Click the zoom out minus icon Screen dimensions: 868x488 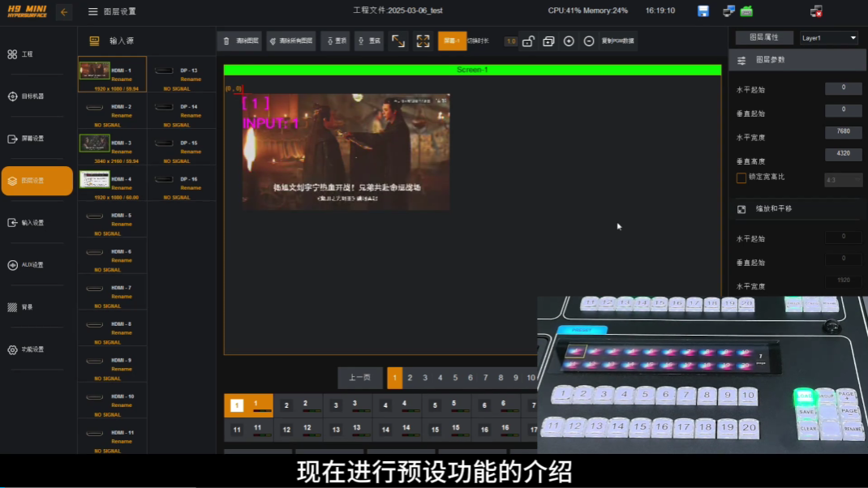[589, 41]
